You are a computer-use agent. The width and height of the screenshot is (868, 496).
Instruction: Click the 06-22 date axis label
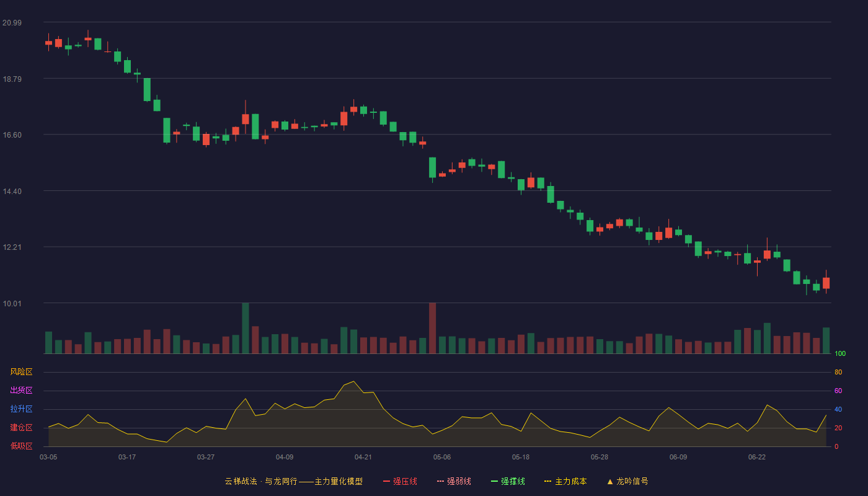[757, 457]
